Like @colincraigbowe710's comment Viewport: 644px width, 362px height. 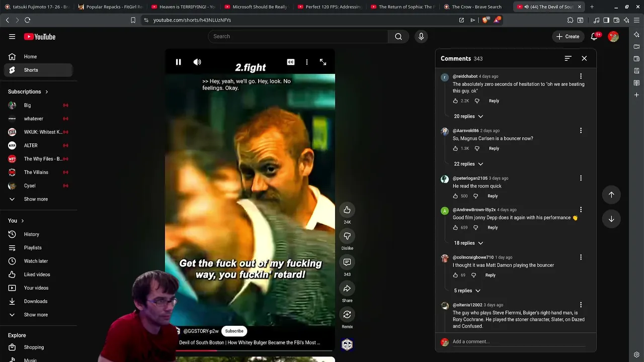(x=455, y=275)
